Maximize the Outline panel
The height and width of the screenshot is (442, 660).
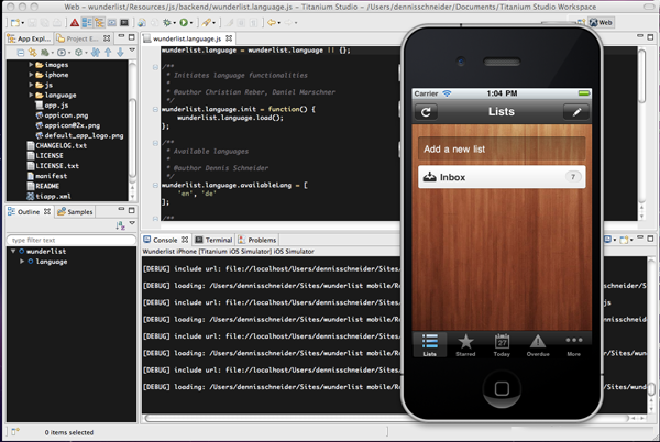132,210
